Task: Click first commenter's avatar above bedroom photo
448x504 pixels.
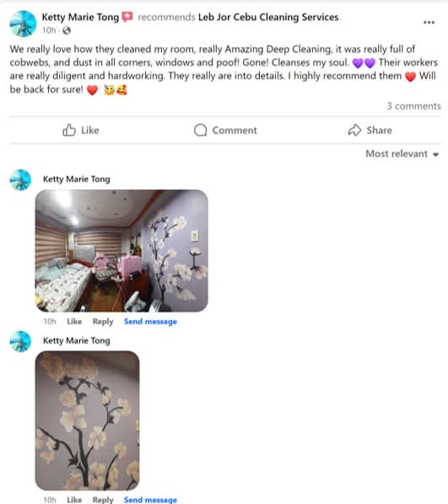Action: click(x=20, y=180)
